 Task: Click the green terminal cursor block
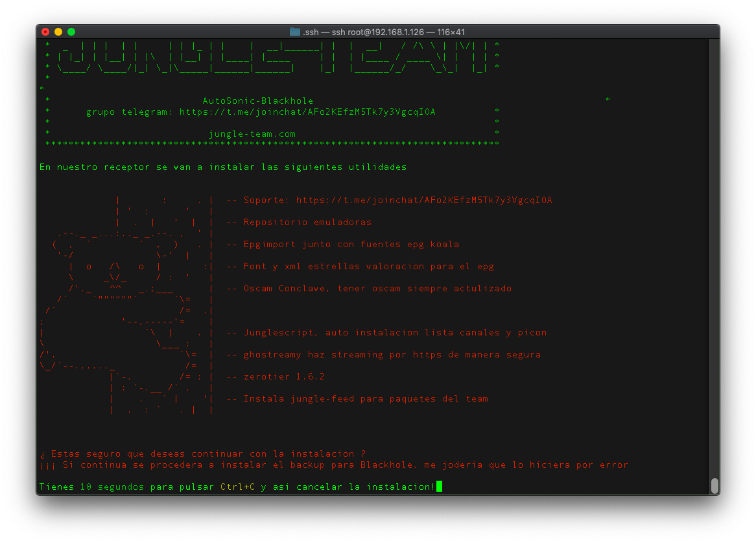(x=439, y=487)
